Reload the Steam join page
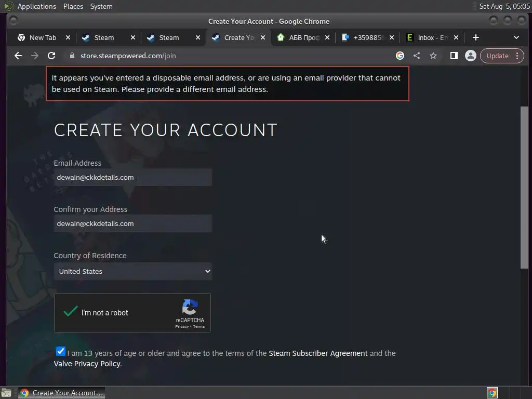This screenshot has width=532, height=399. pos(51,56)
